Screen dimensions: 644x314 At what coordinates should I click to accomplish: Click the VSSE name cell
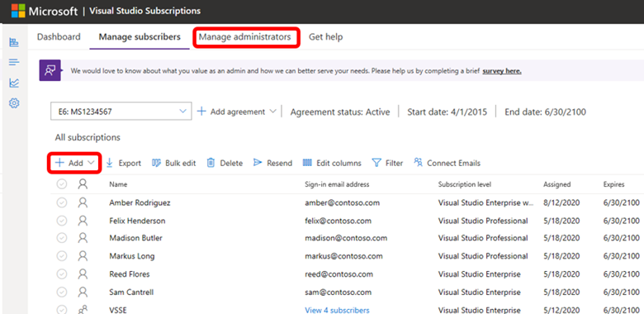pos(118,311)
